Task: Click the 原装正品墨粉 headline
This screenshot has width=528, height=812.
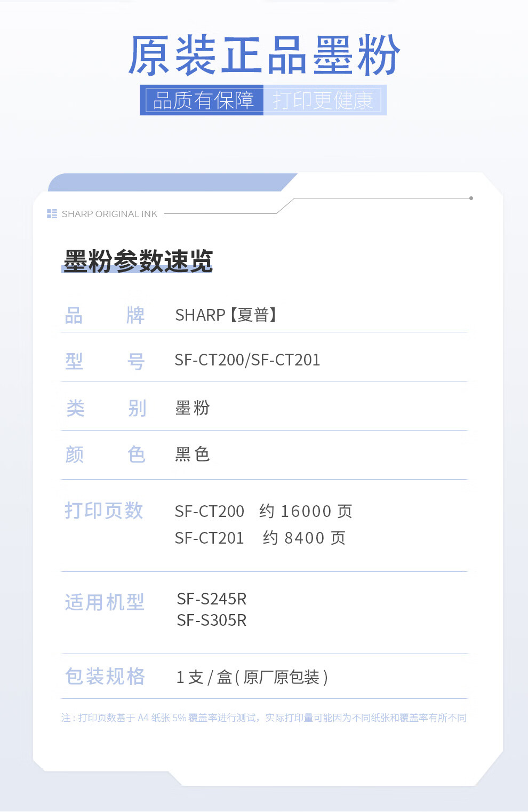Action: coord(263,56)
